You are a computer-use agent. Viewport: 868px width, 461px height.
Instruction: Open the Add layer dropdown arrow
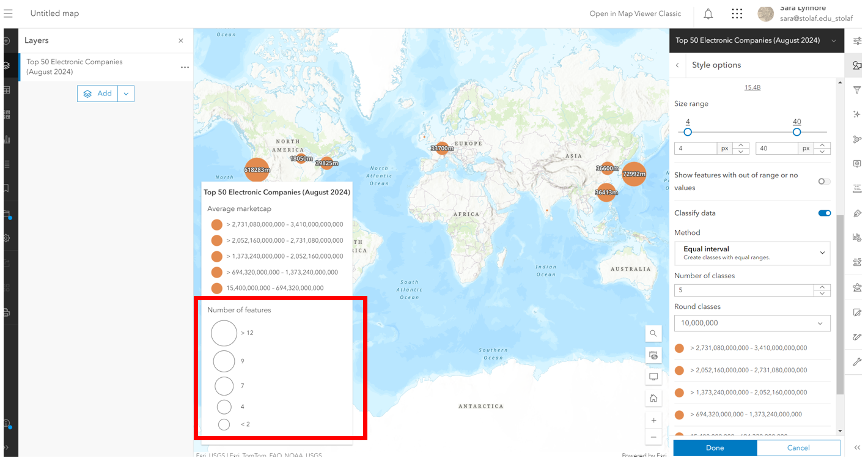(x=126, y=93)
